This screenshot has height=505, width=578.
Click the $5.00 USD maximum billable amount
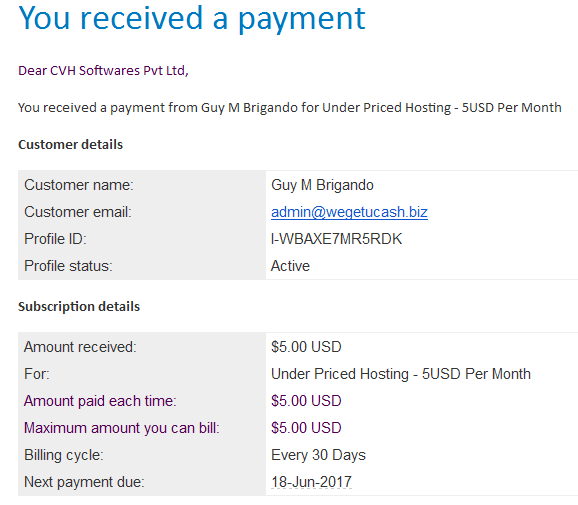pyautogui.click(x=306, y=428)
